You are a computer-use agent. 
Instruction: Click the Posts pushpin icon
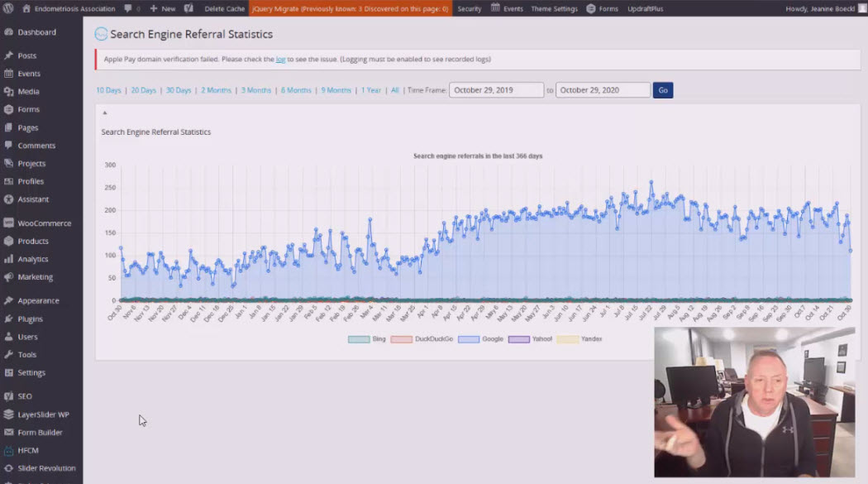(8, 55)
